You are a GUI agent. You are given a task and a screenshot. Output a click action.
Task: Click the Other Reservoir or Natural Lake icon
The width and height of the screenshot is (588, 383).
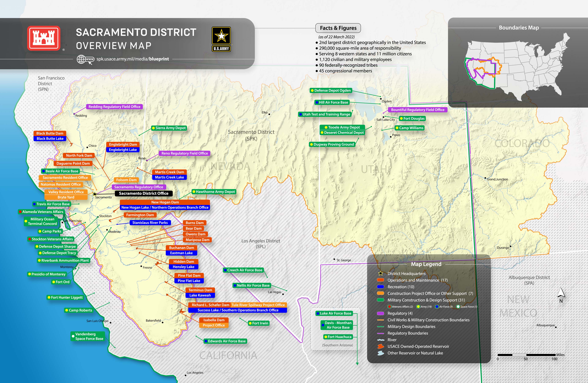click(381, 353)
